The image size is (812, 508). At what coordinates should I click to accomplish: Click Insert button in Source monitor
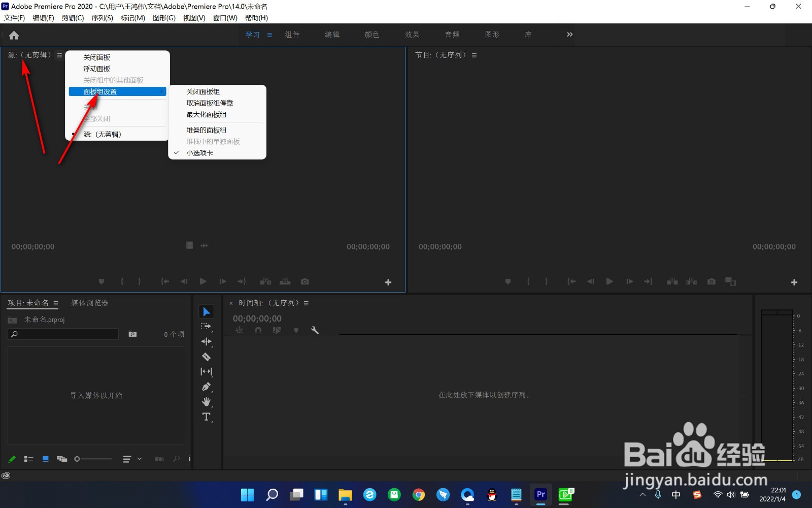click(265, 281)
